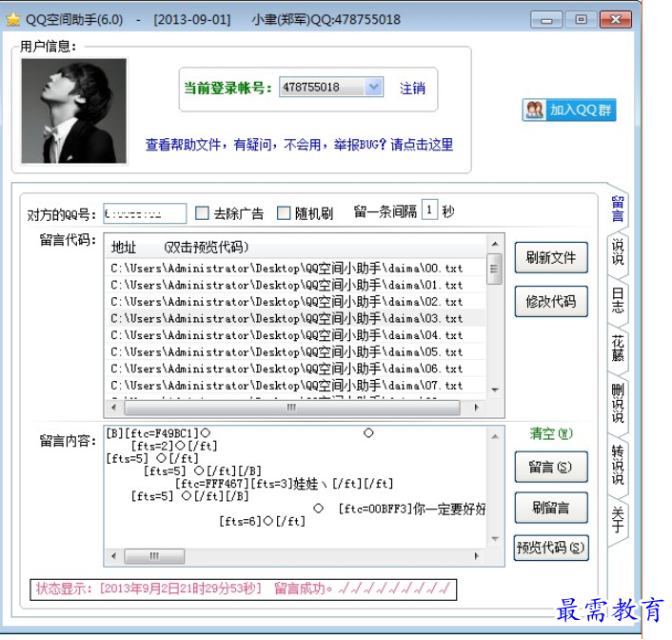Click code list vertical scrollbar thumb

(x=494, y=269)
